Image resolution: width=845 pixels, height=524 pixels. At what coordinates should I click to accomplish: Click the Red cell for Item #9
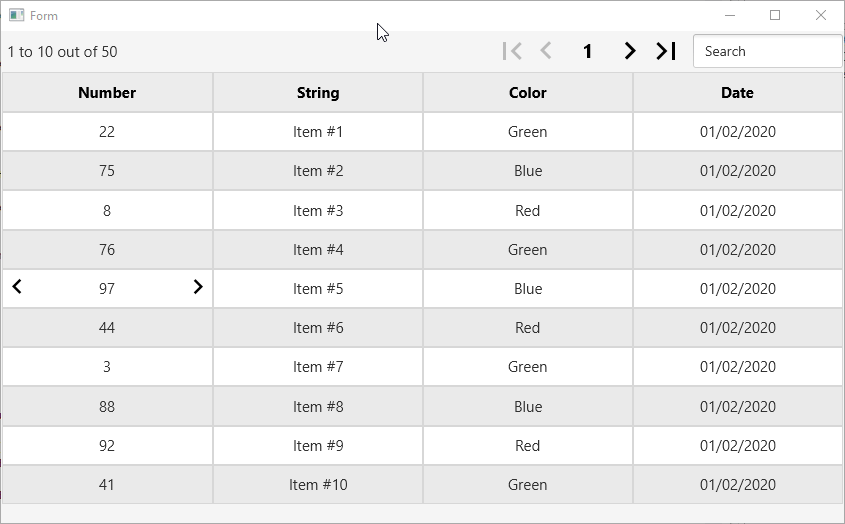[x=528, y=446]
